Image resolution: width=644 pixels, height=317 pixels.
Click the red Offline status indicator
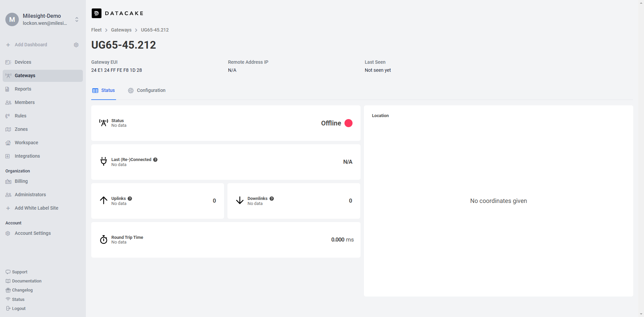pyautogui.click(x=348, y=123)
